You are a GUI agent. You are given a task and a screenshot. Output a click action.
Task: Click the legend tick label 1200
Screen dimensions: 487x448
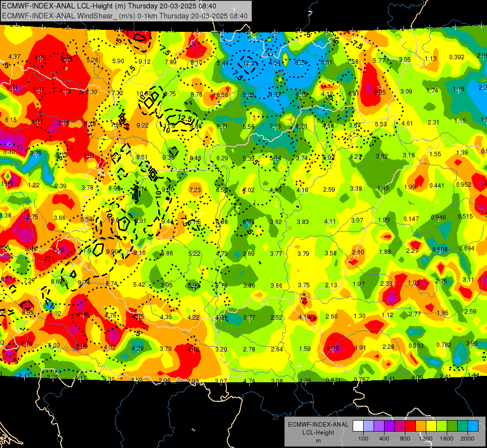(426, 439)
